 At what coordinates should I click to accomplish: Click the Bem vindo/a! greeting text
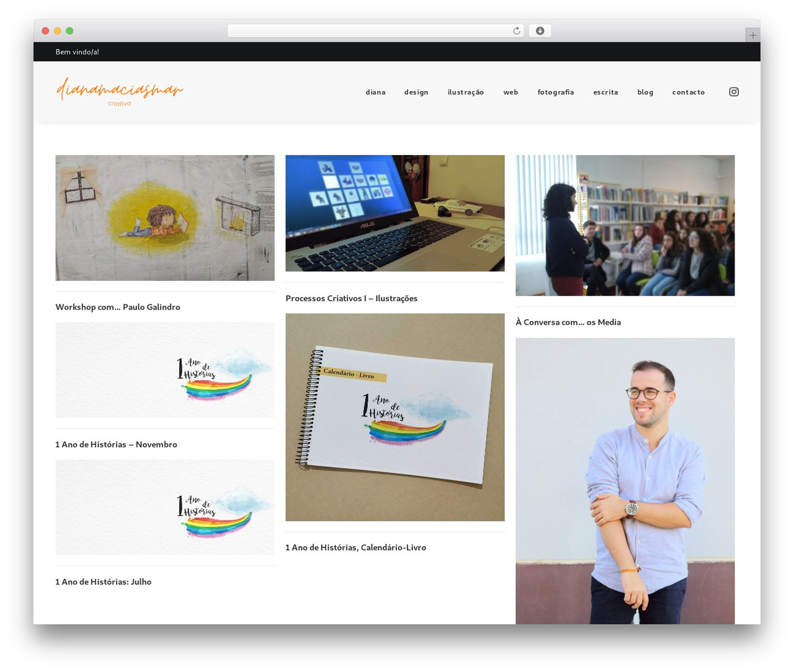coord(78,52)
